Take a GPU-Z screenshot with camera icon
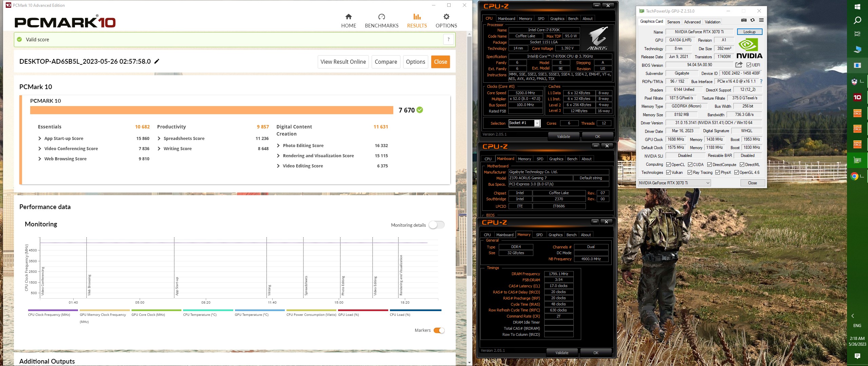868x366 pixels. pyautogui.click(x=744, y=20)
